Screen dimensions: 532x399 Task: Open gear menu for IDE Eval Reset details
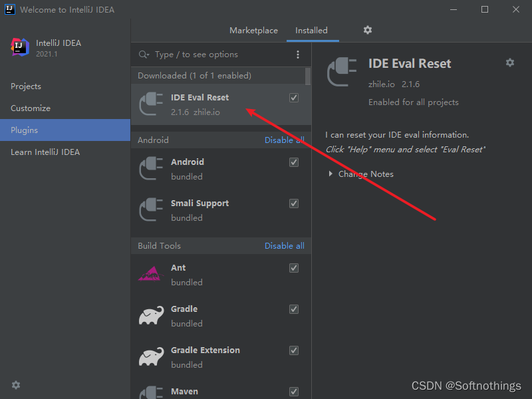[x=509, y=63]
